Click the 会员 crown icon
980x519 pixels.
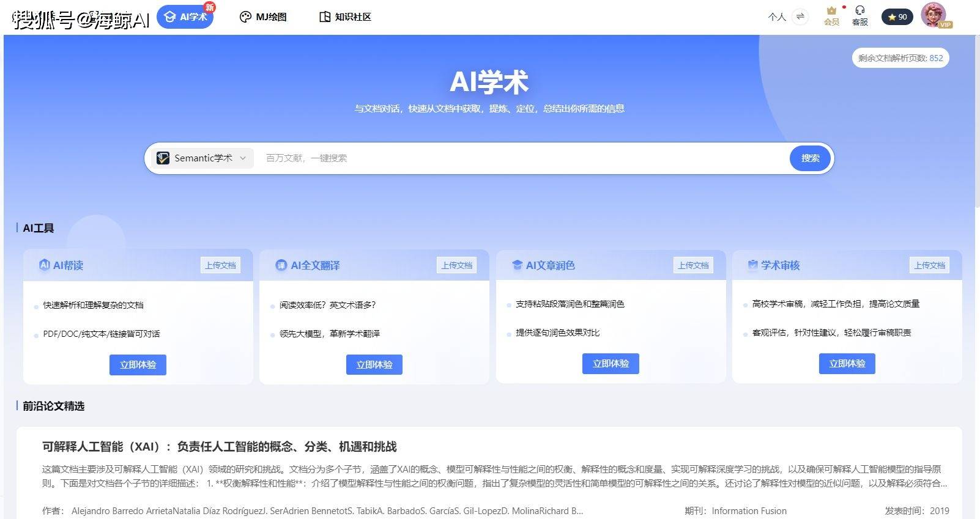831,11
